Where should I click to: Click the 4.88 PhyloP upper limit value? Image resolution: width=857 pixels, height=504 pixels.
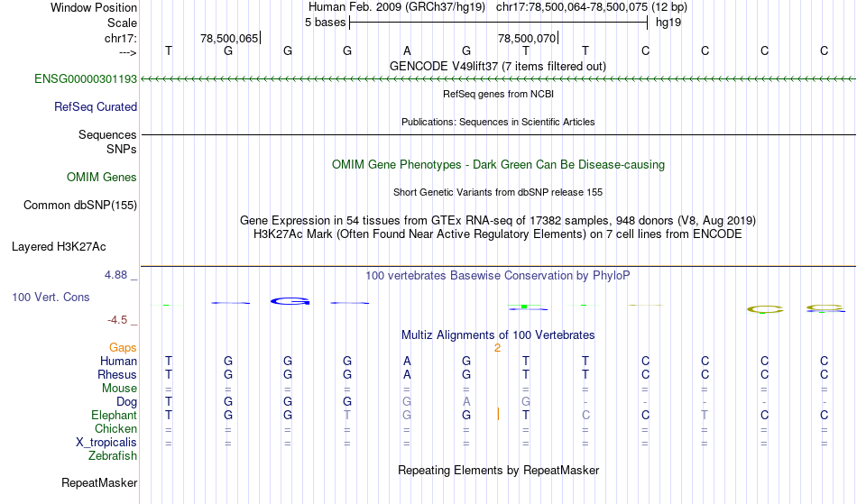[116, 275]
